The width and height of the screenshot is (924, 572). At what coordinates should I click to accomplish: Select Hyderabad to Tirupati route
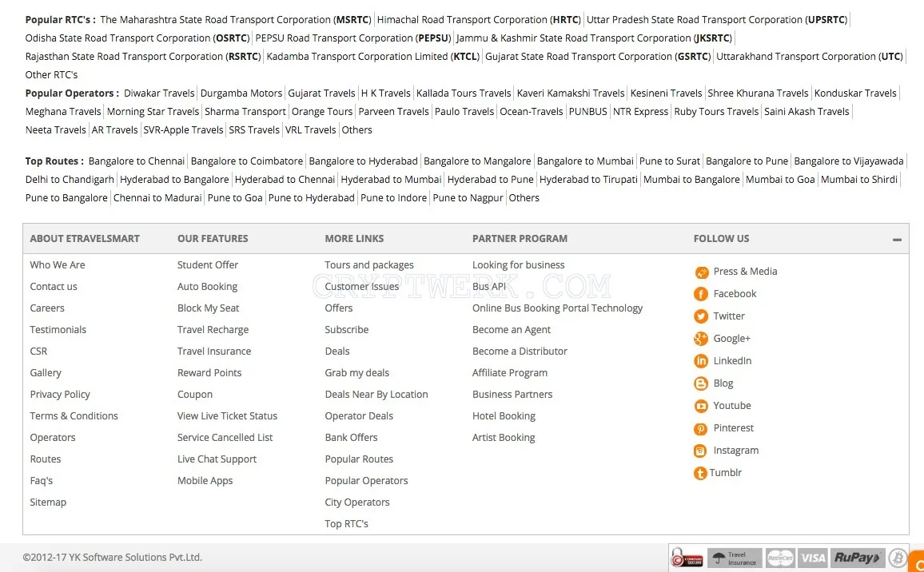[589, 179]
